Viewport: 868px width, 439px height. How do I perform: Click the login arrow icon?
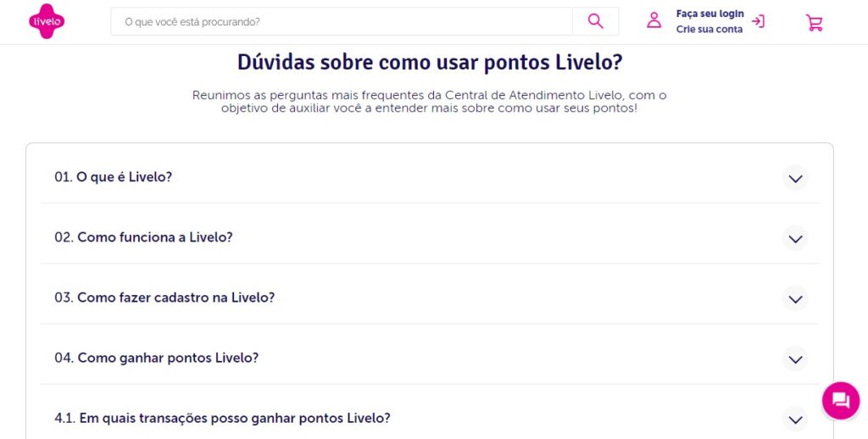[x=758, y=21]
